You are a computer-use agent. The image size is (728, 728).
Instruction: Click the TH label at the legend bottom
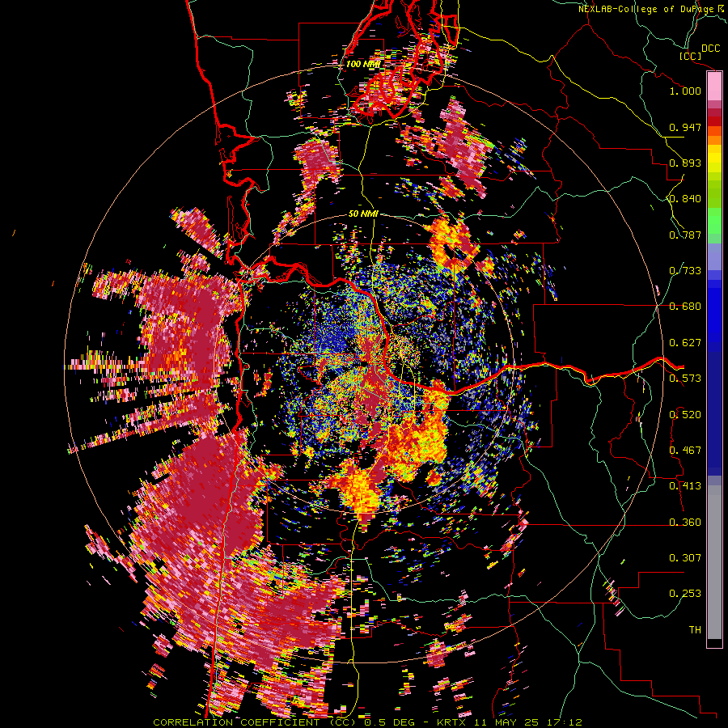(695, 630)
